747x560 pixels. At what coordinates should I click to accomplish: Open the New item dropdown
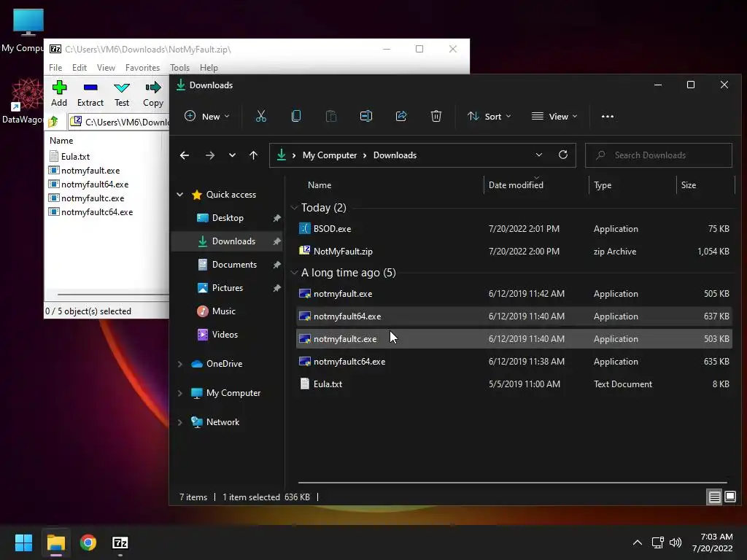click(x=206, y=116)
